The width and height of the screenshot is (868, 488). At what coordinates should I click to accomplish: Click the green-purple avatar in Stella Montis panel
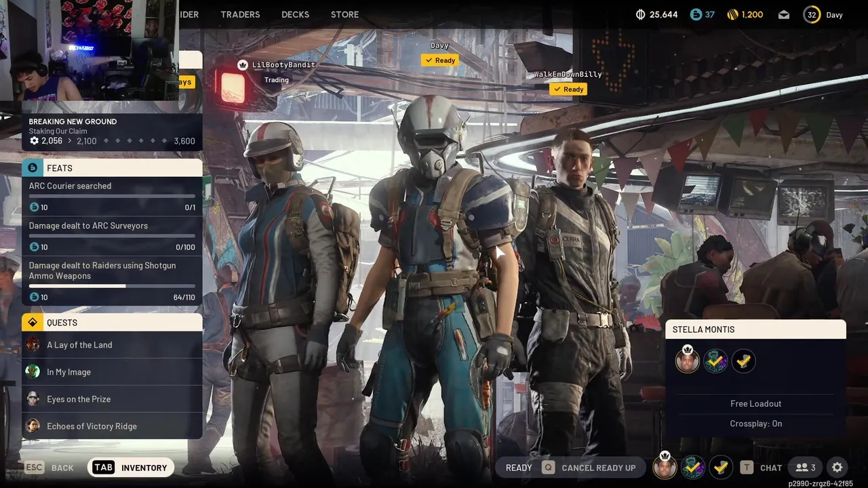pyautogui.click(x=715, y=361)
